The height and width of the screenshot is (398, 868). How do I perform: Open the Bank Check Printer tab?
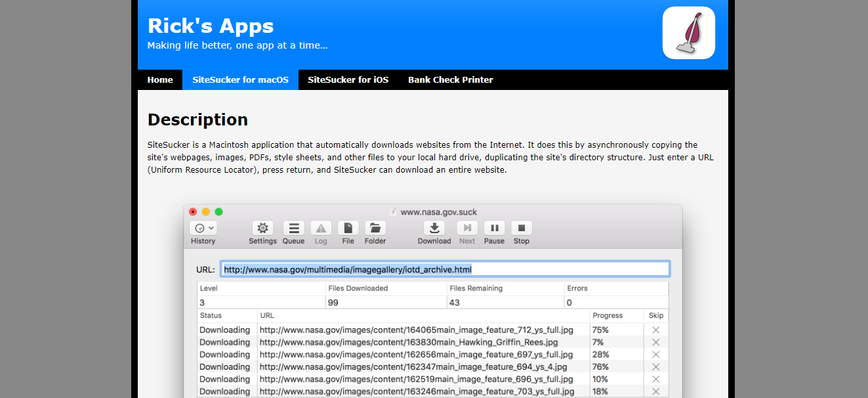point(451,79)
